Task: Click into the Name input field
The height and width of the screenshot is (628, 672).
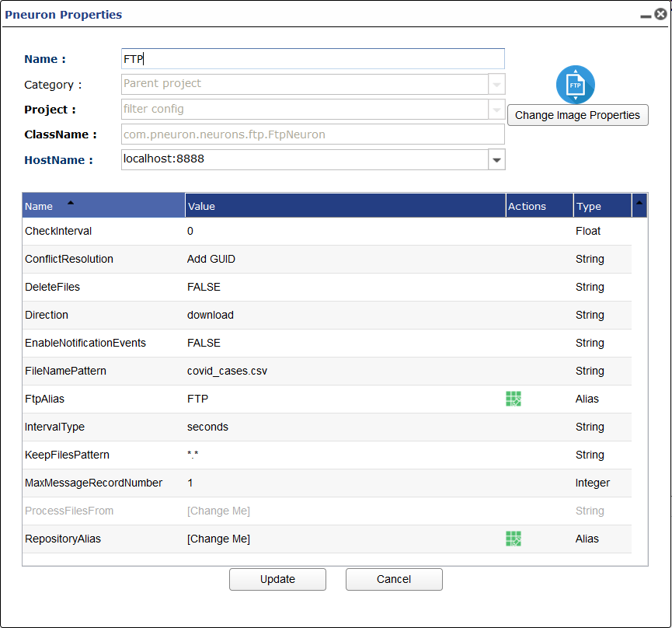Action: [313, 59]
